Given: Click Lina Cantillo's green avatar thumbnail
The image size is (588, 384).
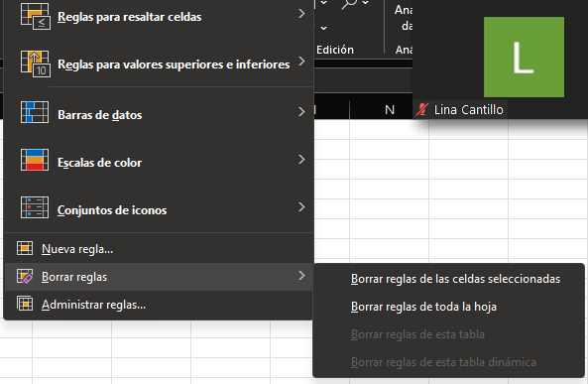Looking at the screenshot, I should tap(524, 57).
